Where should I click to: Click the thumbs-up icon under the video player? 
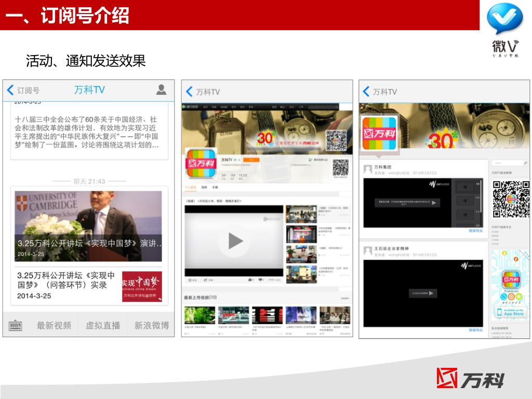coord(250,280)
